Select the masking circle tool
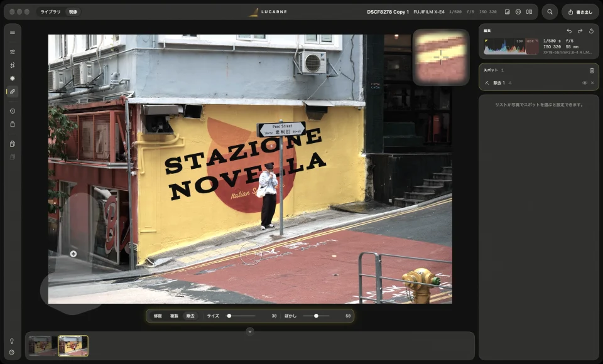The image size is (603, 364). tap(13, 78)
